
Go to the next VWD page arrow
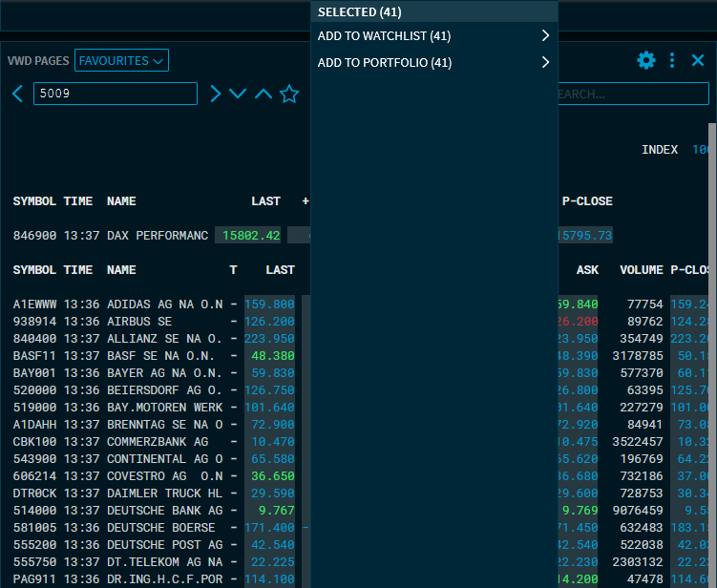(216, 94)
